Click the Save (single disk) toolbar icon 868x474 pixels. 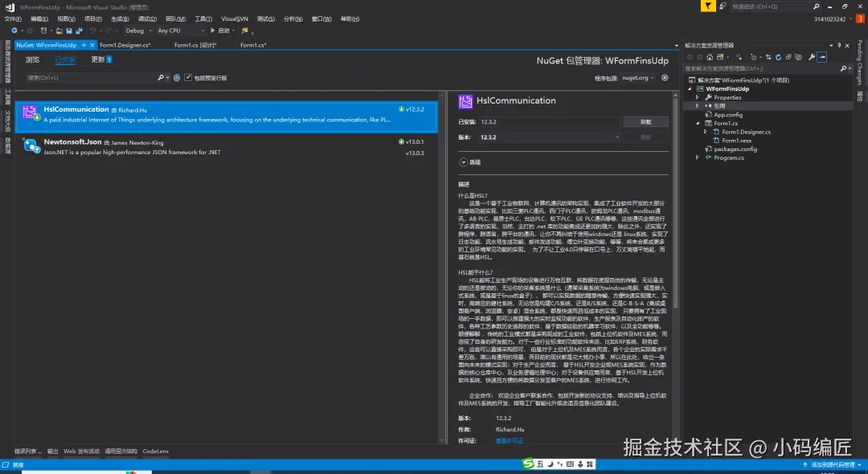click(x=68, y=31)
